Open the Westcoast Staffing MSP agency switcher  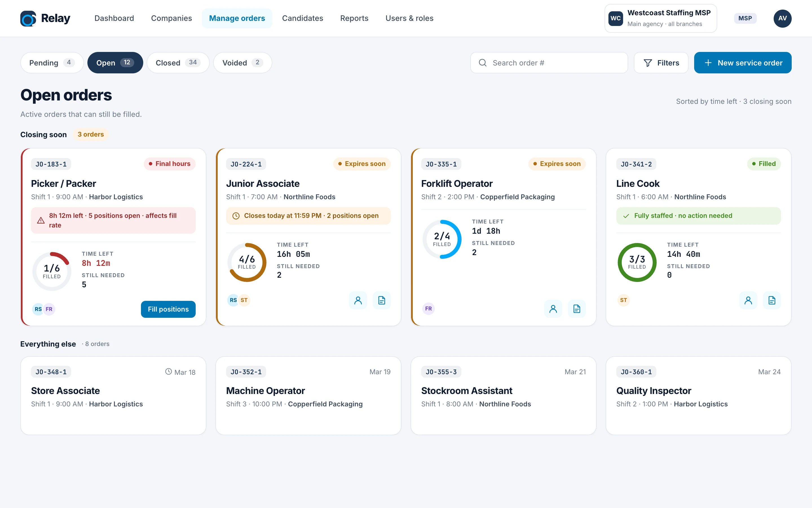point(660,18)
